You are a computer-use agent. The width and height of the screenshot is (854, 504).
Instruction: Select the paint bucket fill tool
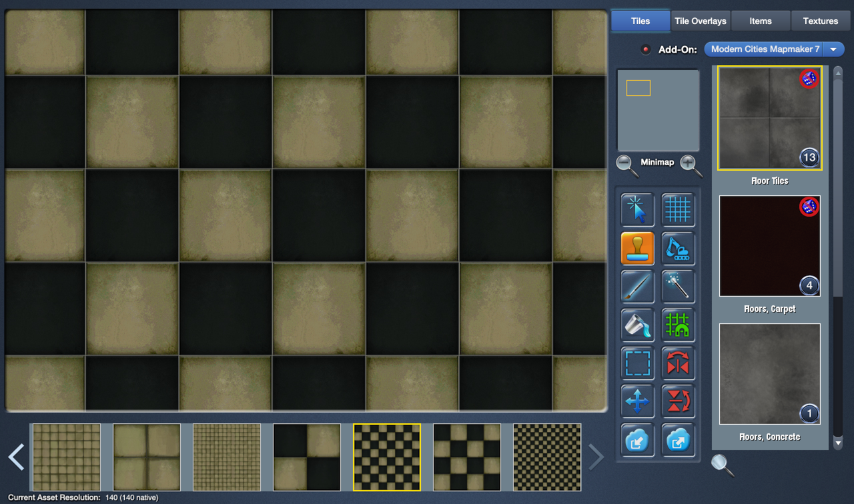[x=637, y=325]
